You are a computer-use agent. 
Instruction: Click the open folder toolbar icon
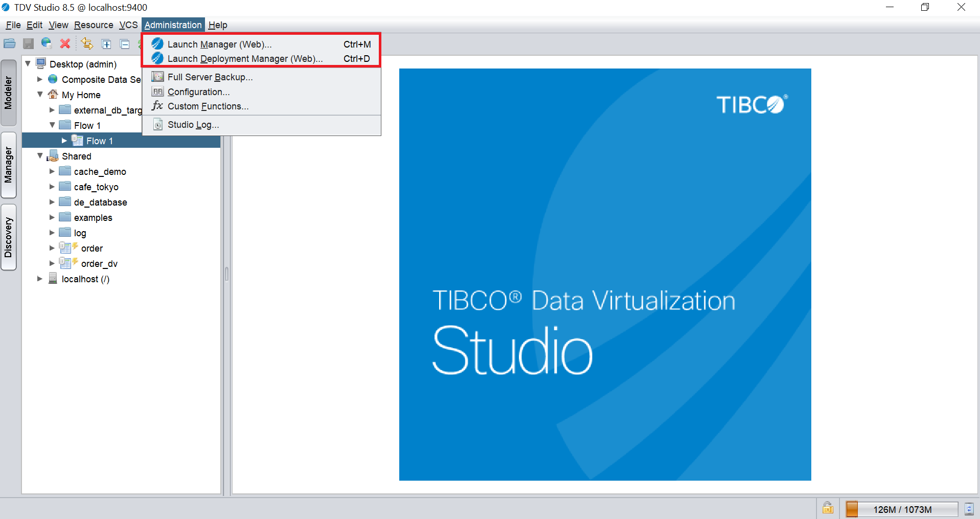[10, 44]
